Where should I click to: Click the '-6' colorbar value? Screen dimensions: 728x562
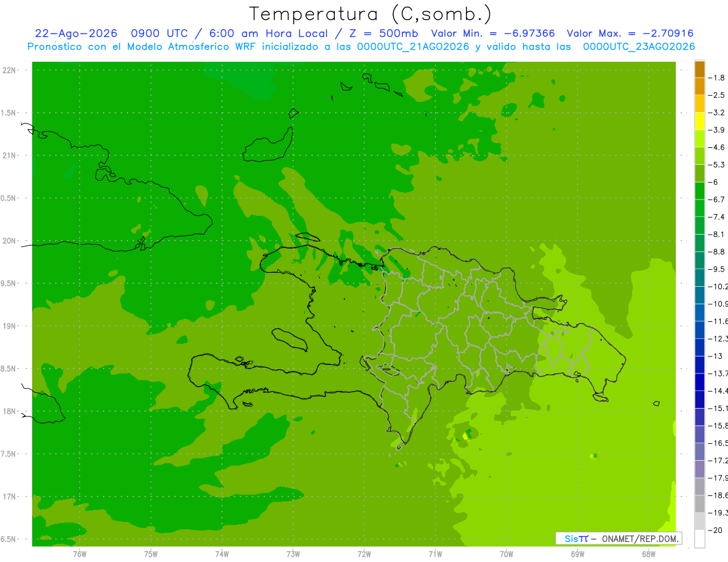713,182
